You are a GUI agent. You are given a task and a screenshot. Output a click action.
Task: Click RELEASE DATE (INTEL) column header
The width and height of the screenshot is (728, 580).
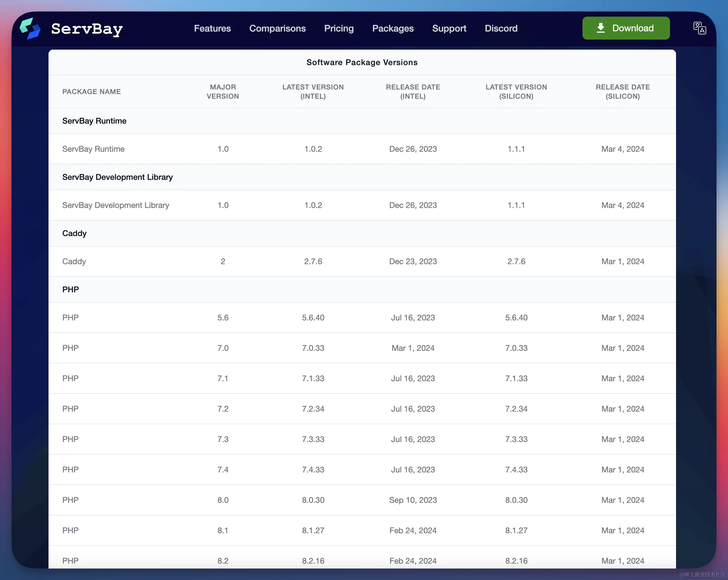pyautogui.click(x=413, y=92)
